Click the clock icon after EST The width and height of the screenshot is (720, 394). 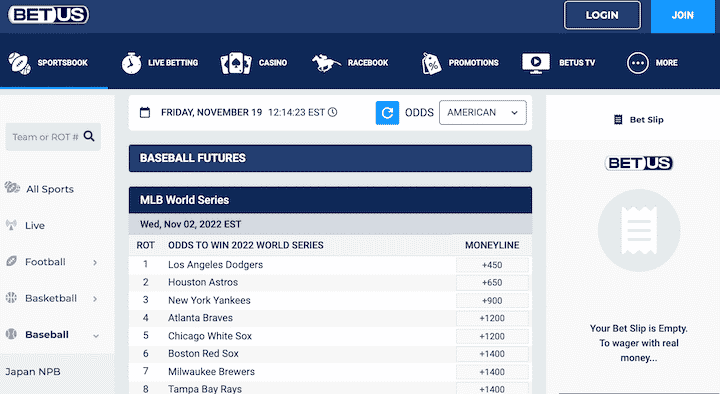333,112
